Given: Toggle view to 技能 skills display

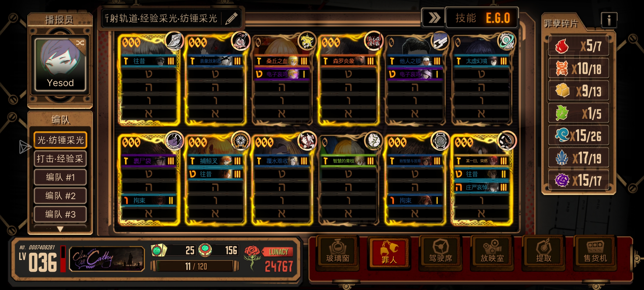Looking at the screenshot, I should click(466, 18).
